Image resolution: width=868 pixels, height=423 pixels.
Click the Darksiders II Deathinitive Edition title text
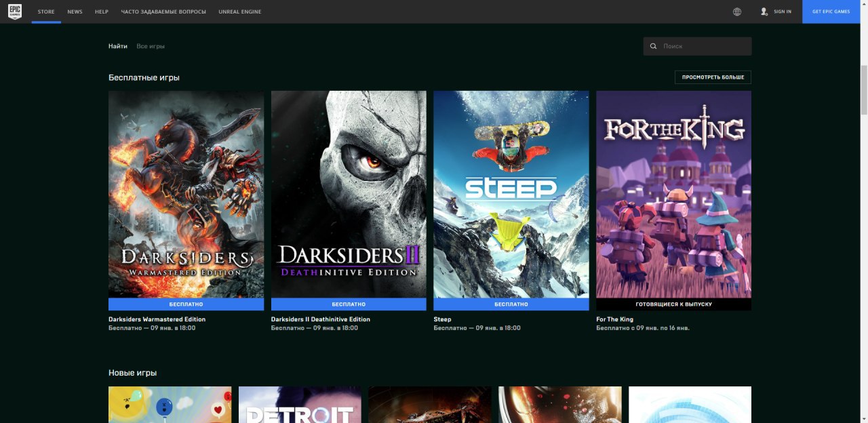pyautogui.click(x=321, y=319)
